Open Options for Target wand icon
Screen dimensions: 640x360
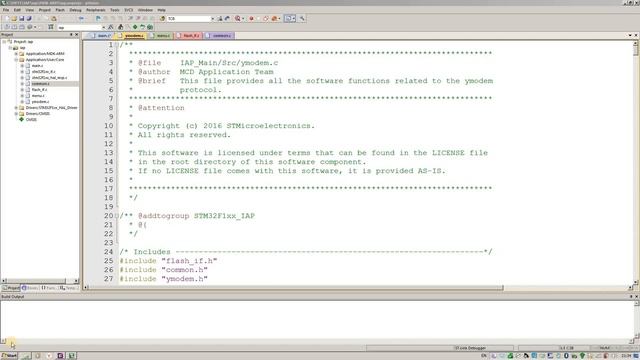click(x=111, y=27)
